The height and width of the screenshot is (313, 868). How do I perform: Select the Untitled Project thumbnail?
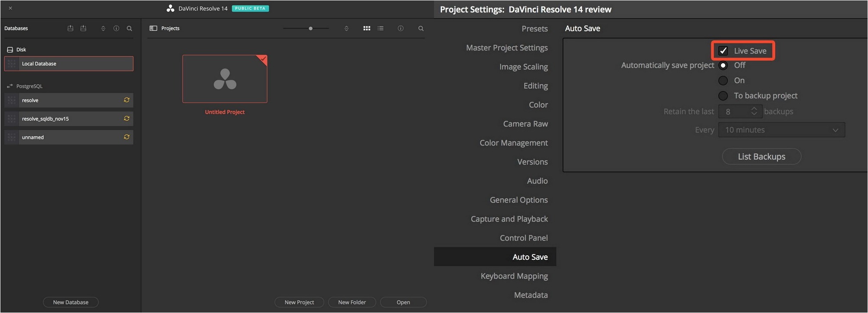coord(225,79)
